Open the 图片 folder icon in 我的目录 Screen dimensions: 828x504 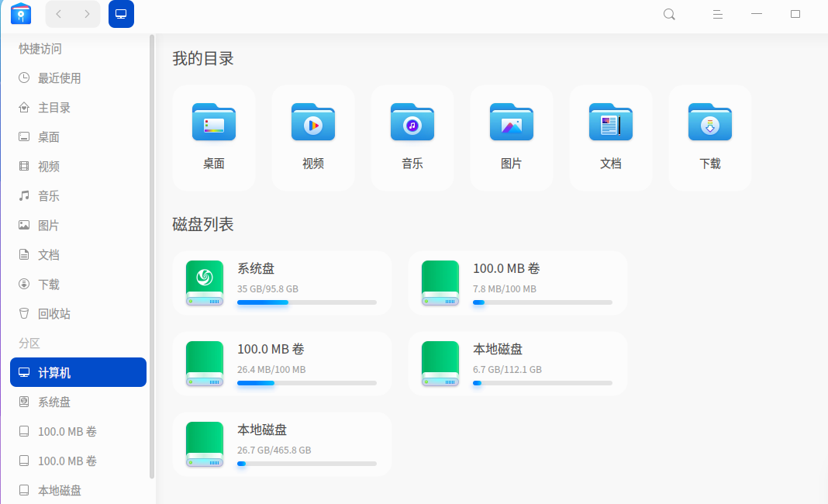(512, 122)
